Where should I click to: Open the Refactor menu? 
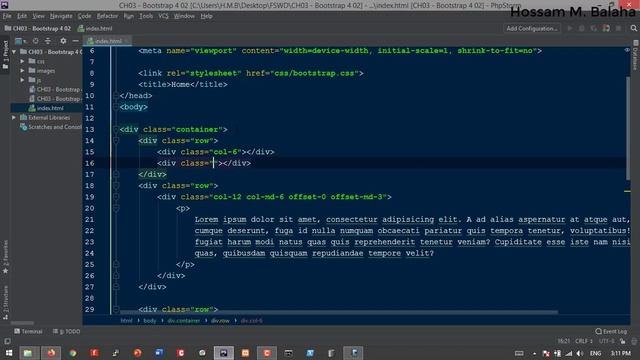click(107, 16)
